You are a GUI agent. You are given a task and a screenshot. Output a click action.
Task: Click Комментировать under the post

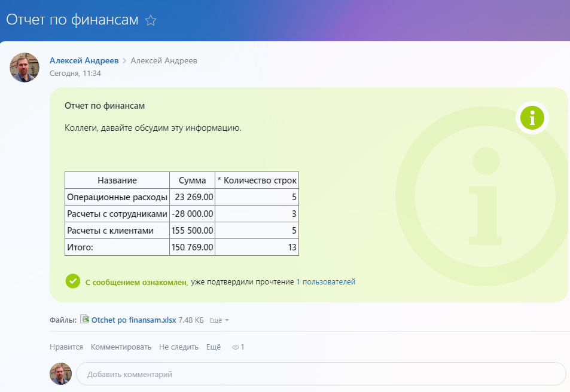[x=121, y=347]
